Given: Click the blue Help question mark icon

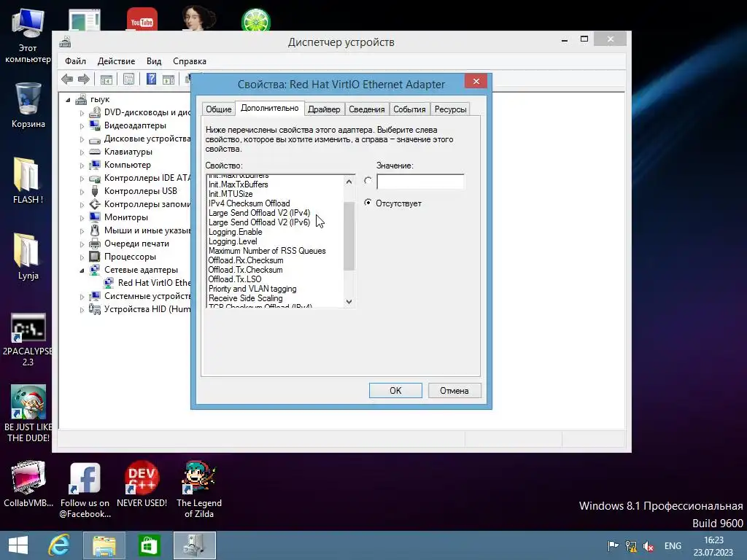Looking at the screenshot, I should tap(151, 79).
